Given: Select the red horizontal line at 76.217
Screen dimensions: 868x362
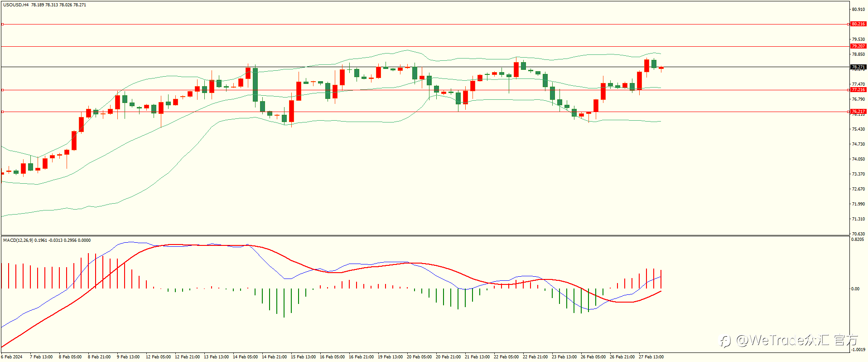Looking at the screenshot, I should coord(424,112).
